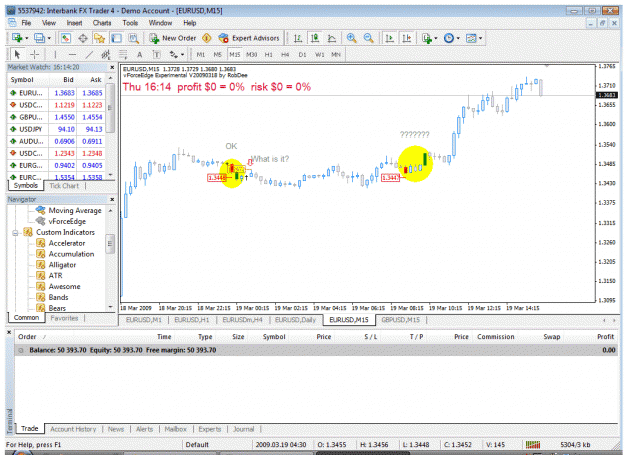Viewport: 625px width, 455px height.
Task: Open the Account History terminal tab
Action: tap(73, 429)
